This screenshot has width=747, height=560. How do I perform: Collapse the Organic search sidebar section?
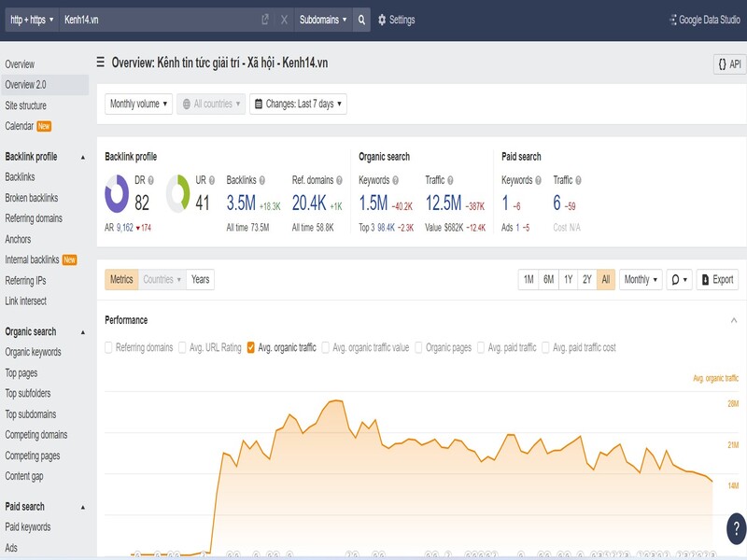coord(83,332)
